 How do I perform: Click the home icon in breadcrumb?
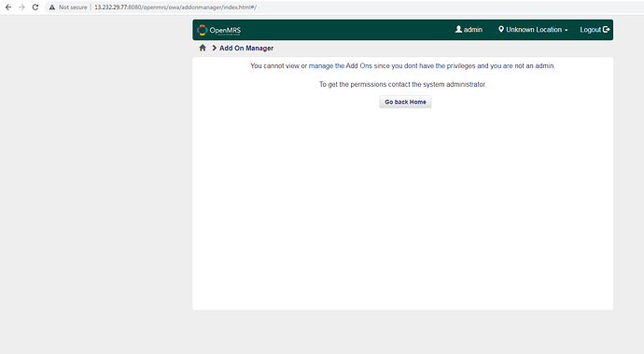[203, 48]
